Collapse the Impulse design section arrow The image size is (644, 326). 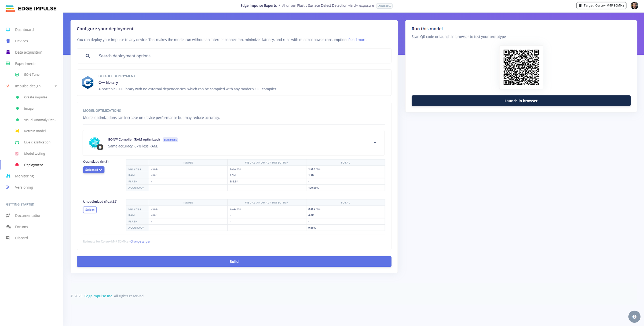56,86
